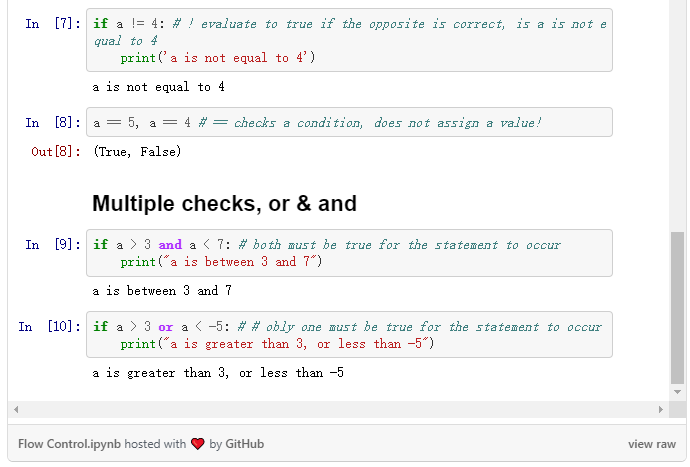Click the 'a is between 3 and 7' output
The image size is (690, 467).
click(x=162, y=291)
